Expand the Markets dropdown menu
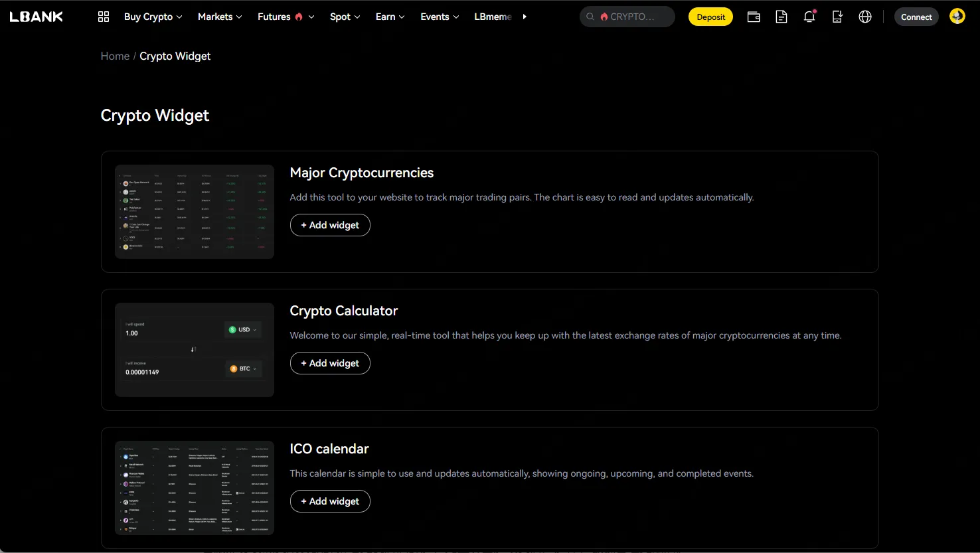 click(x=220, y=17)
